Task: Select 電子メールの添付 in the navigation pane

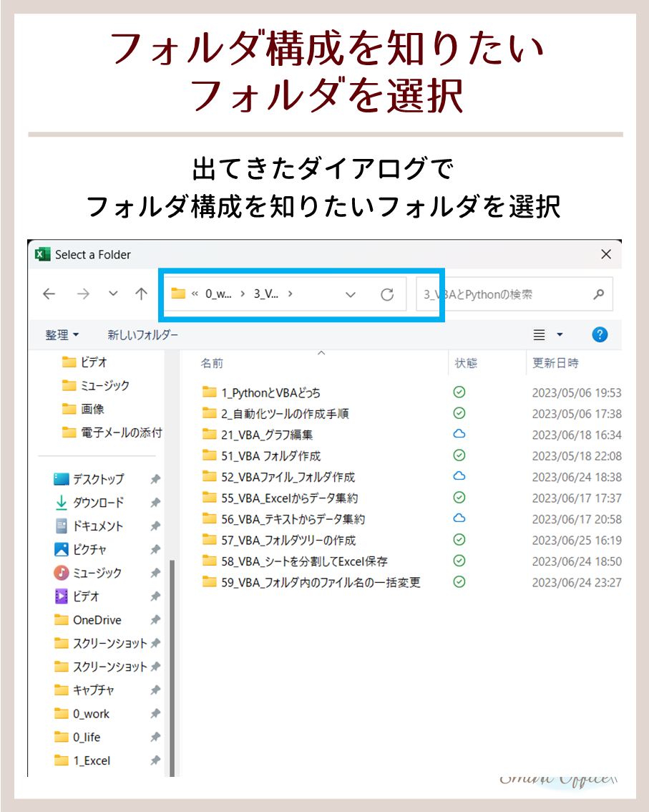Action: coord(112,432)
